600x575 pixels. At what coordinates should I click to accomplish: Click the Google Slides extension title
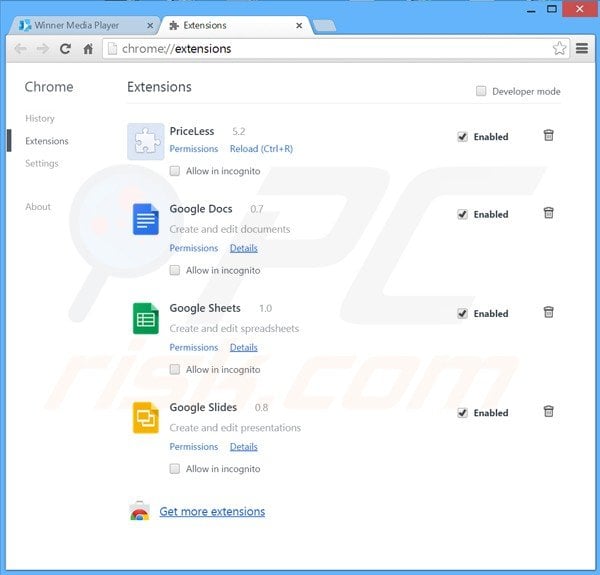(203, 407)
